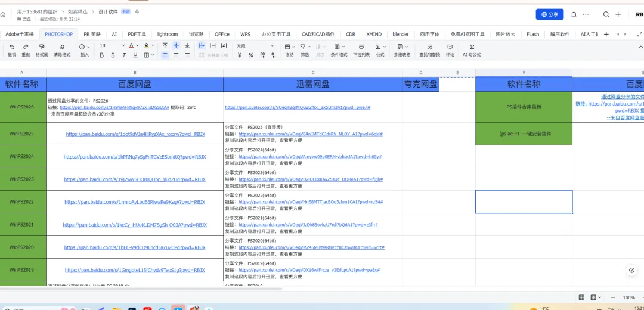Expand the font color dropdown arrow

(x=137, y=45)
